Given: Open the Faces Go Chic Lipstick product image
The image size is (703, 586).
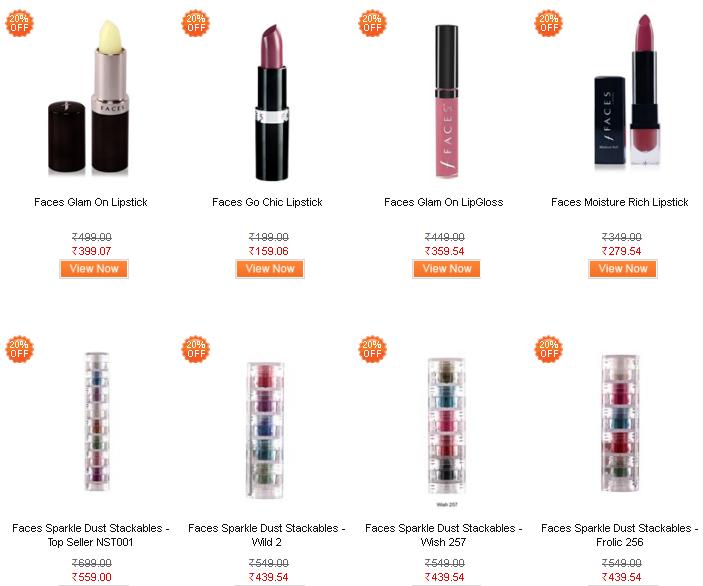Looking at the screenshot, I should (272, 103).
